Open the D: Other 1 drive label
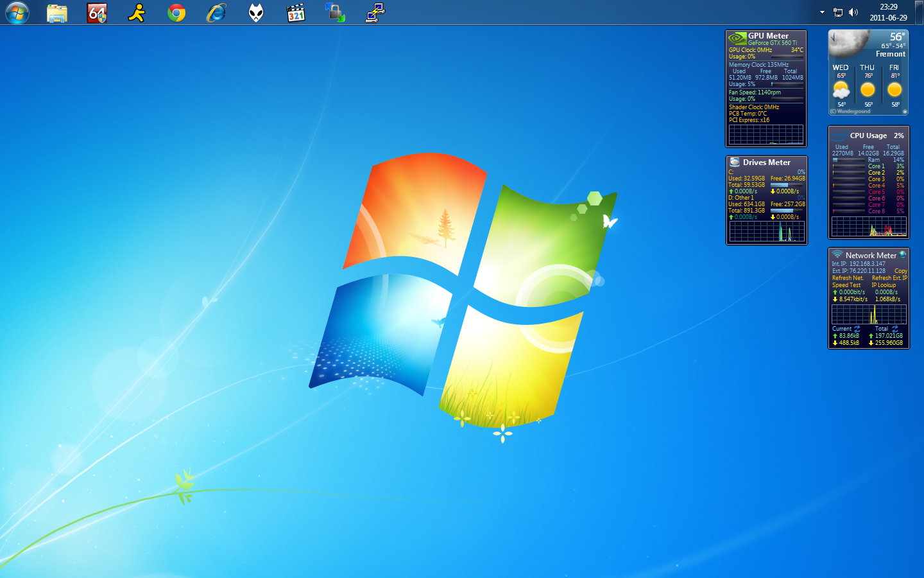 tap(741, 198)
